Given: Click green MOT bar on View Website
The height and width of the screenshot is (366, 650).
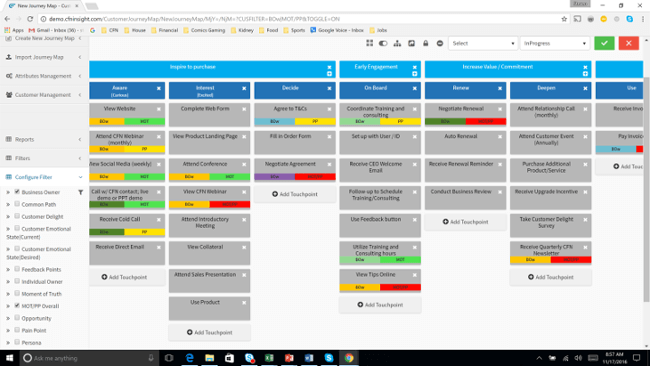Looking at the screenshot, I should (x=144, y=121).
